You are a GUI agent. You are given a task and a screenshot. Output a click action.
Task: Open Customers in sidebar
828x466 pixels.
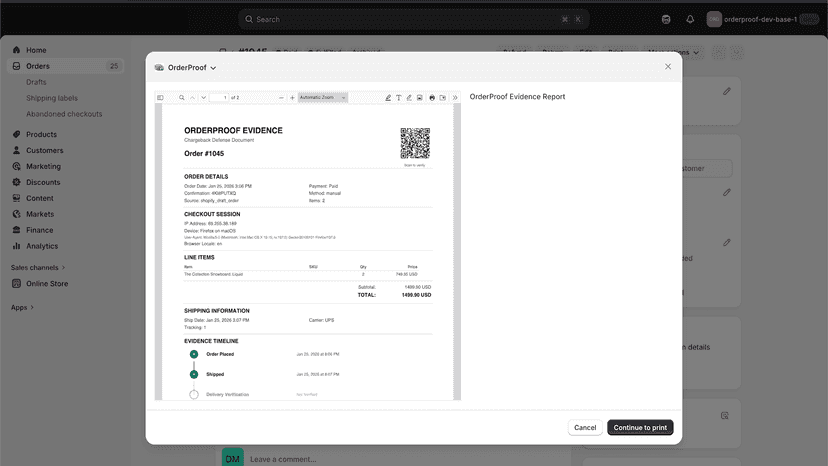[45, 150]
